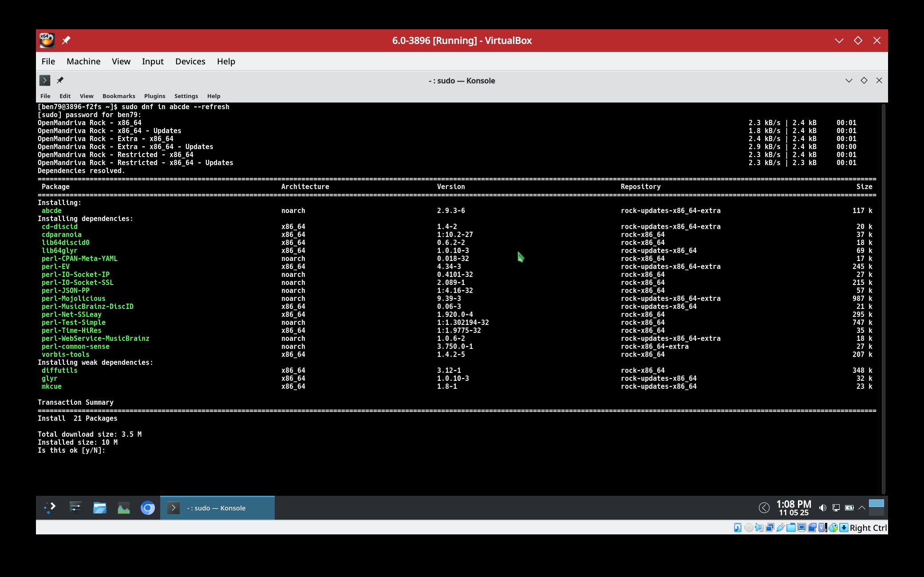924x577 pixels.
Task: Click the VirtualBox optical disk indicator
Action: point(749,528)
